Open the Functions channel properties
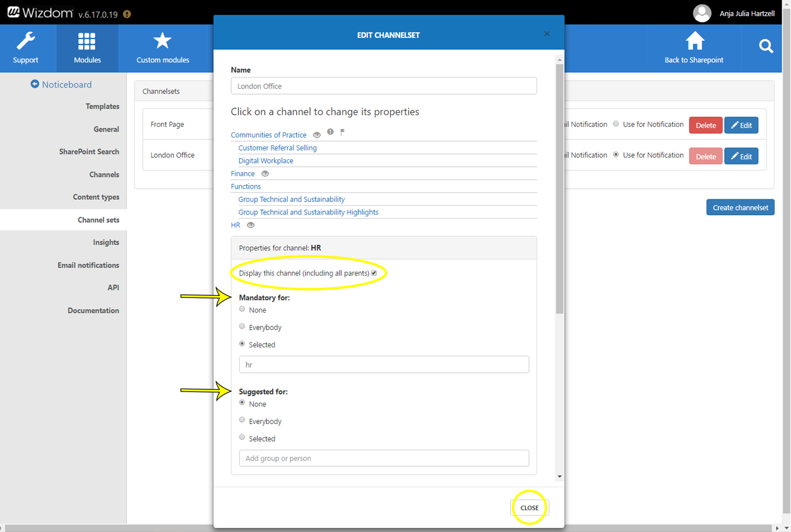Image resolution: width=791 pixels, height=532 pixels. (x=246, y=186)
